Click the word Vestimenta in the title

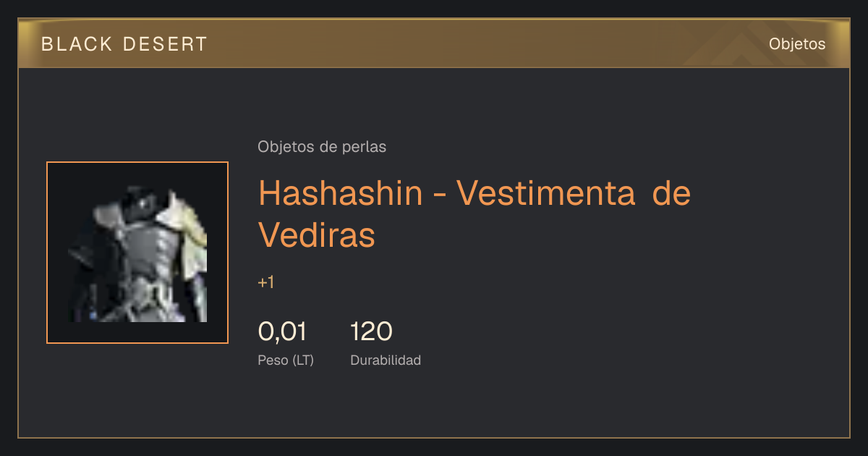coord(546,193)
